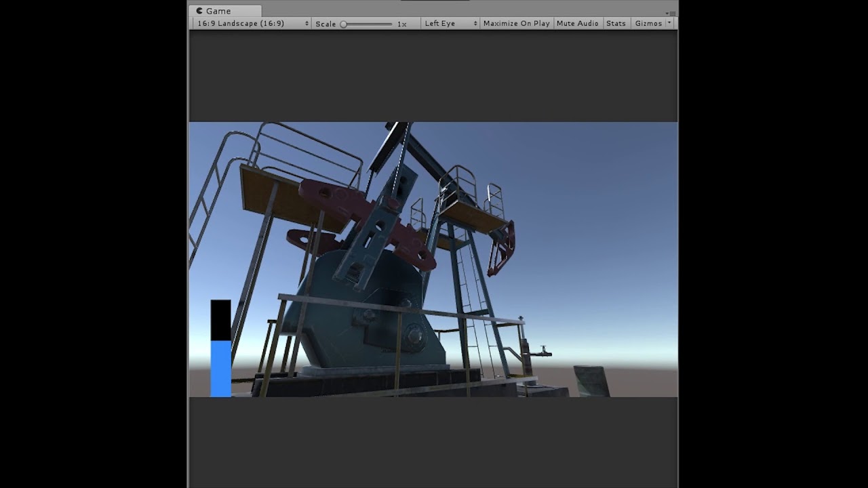Image resolution: width=868 pixels, height=488 pixels.
Task: Click the blue fill of the level bar
Action: coord(221,369)
